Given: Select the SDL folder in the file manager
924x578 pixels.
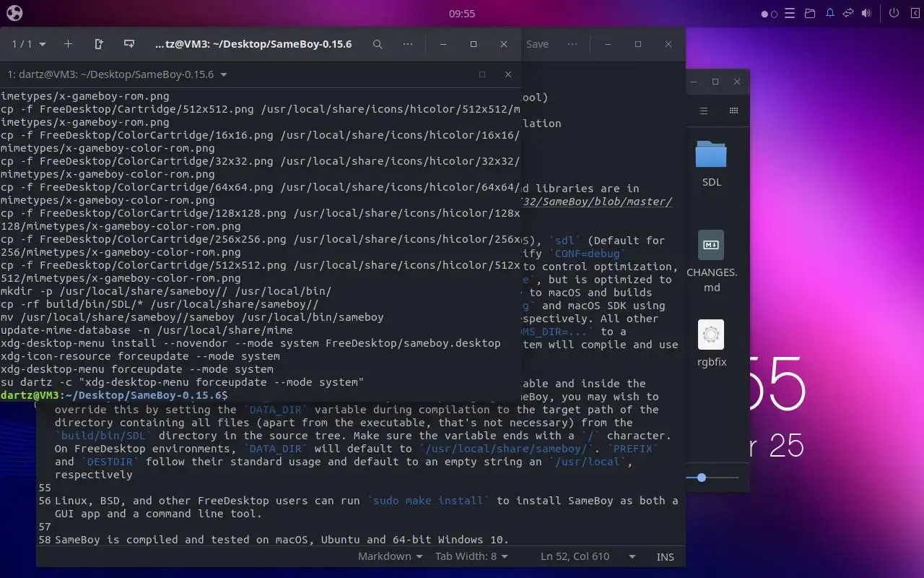Looking at the screenshot, I should point(711,163).
